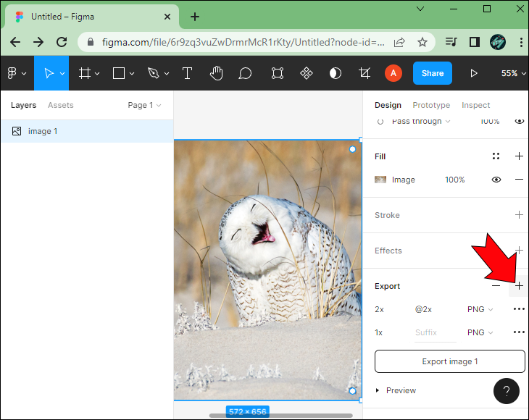Toggle Image fill visibility eye
Viewport: 529px width, 420px height.
tap(496, 180)
